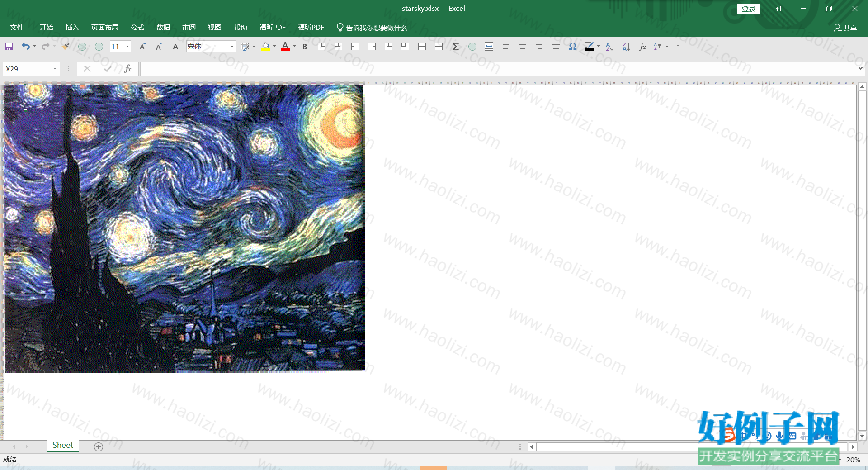
Task: Click the 告诉我你想要做什么 search box
Action: (x=372, y=28)
